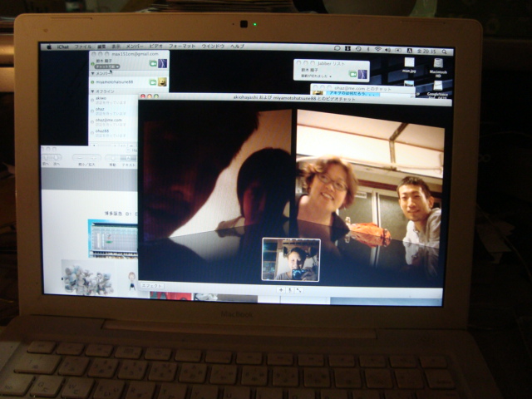Viewport: 532px width, 399px height.
Task: Open the フォーマット menu
Action: 182,46
